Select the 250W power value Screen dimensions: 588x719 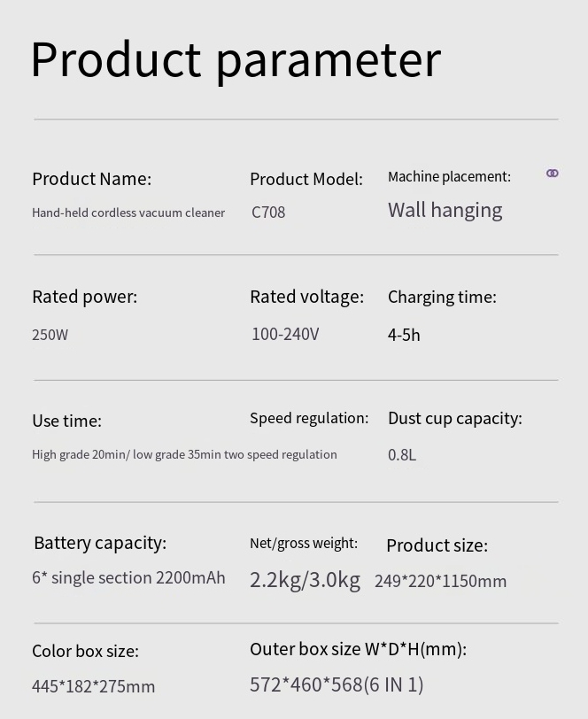point(50,335)
